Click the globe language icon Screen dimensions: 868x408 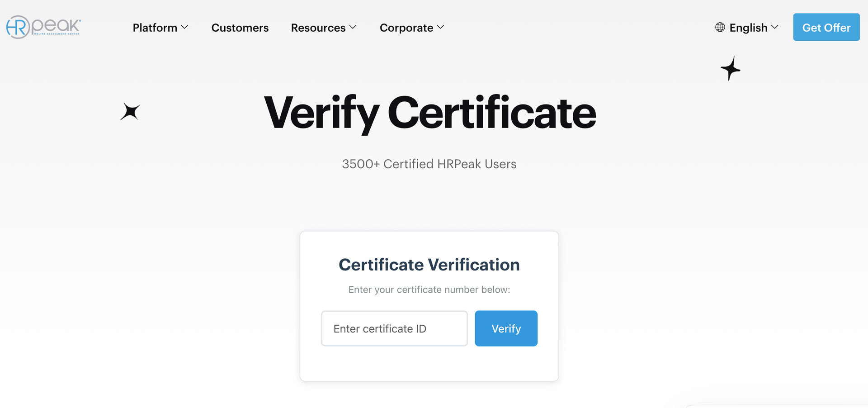pyautogui.click(x=720, y=27)
